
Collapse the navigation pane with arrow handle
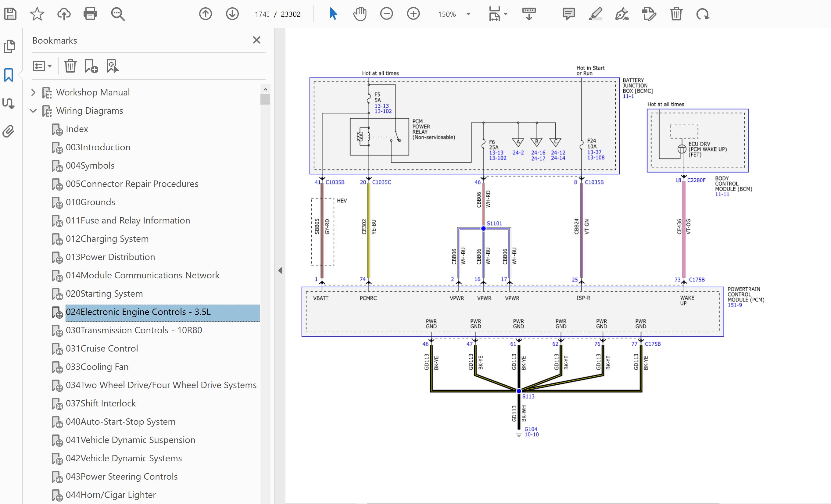280,270
